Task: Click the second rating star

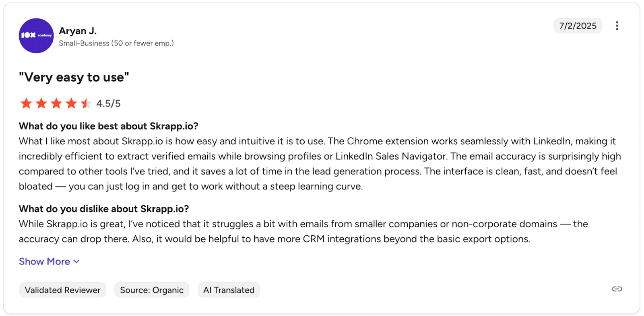Action: (x=41, y=104)
